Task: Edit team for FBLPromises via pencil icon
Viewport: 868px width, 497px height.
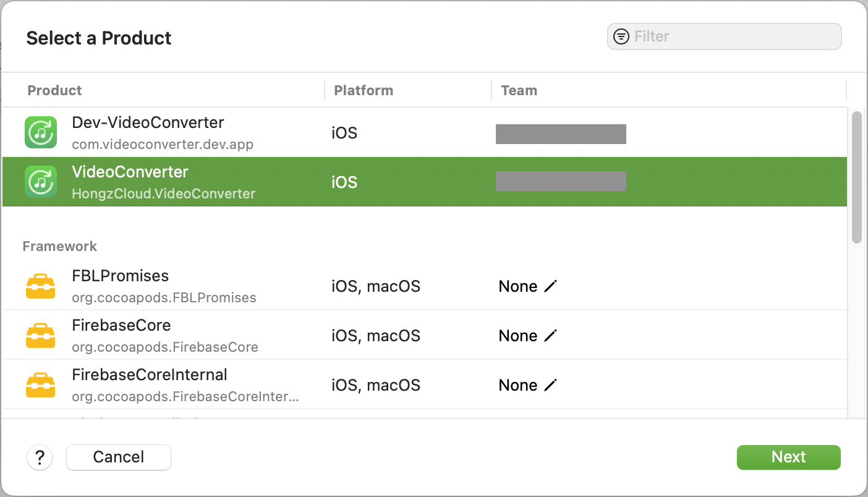Action: [550, 286]
